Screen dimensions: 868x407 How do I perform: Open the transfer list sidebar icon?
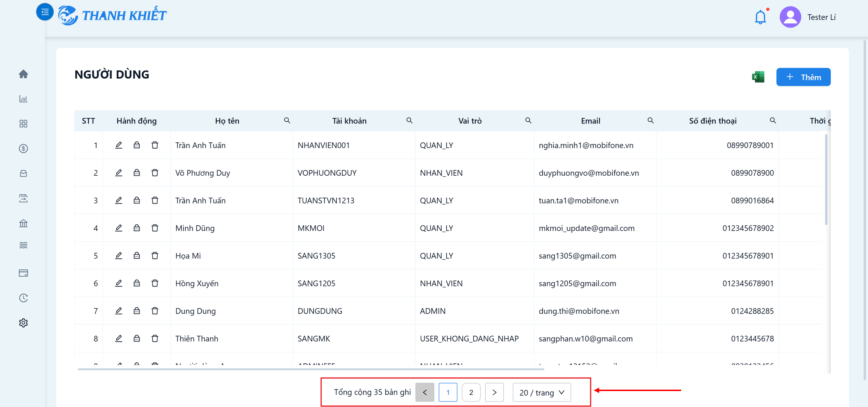point(23,198)
